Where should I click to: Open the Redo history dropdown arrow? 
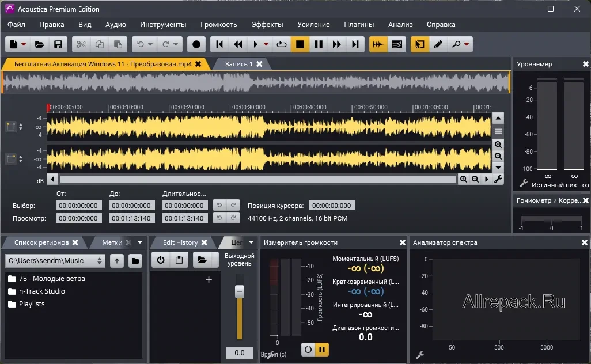tap(176, 44)
